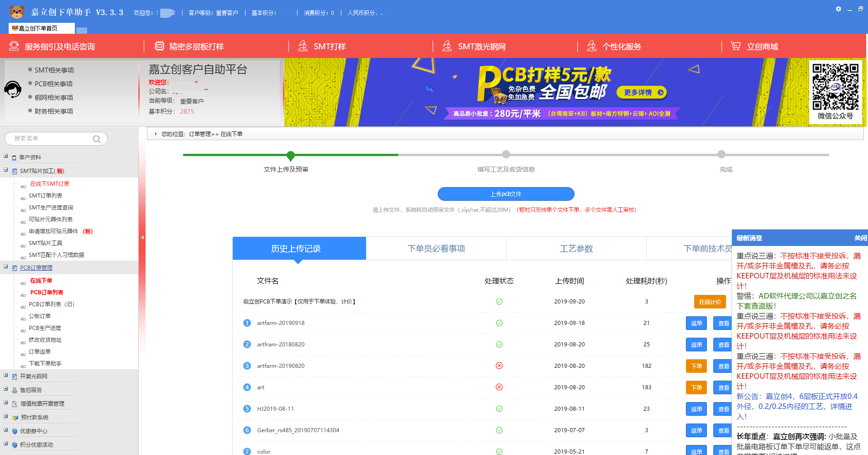The width and height of the screenshot is (868, 455).
Task: Click the red failed status icon for art row
Action: coord(499,387)
